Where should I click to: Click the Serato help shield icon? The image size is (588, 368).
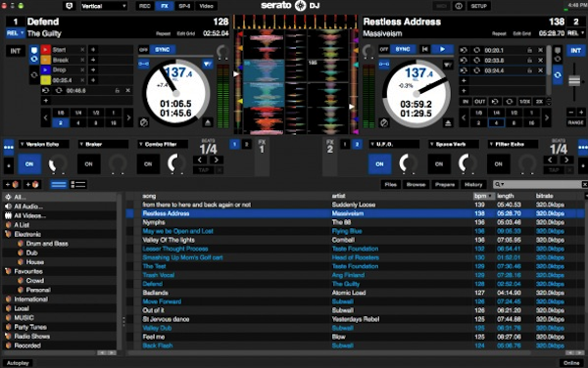[70, 6]
